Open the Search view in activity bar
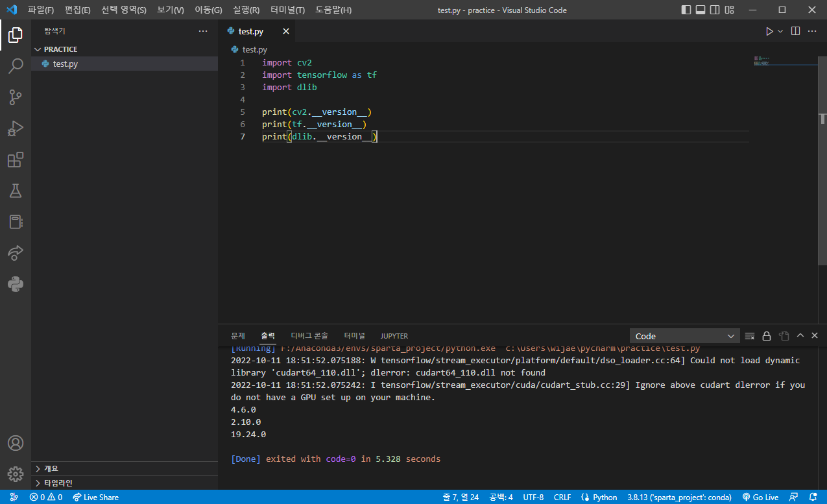This screenshot has width=827, height=504. [16, 66]
